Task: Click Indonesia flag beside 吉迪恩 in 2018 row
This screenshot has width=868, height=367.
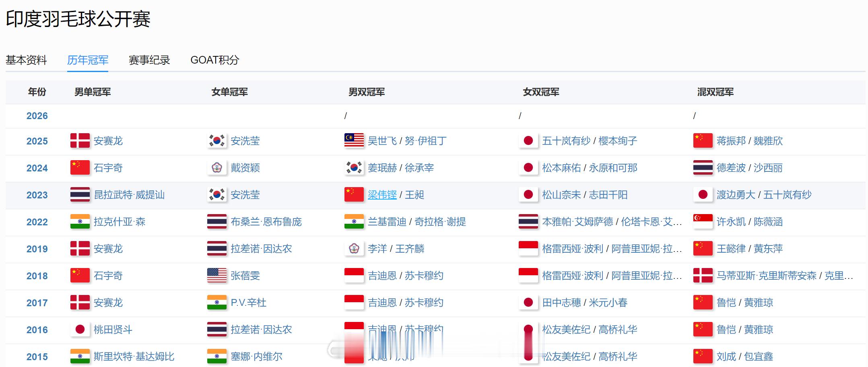Action: (354, 276)
